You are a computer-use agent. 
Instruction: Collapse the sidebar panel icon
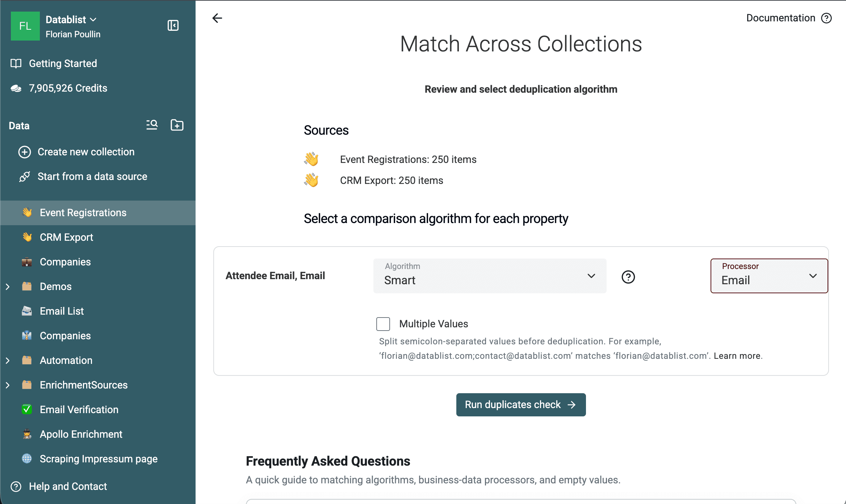tap(173, 25)
